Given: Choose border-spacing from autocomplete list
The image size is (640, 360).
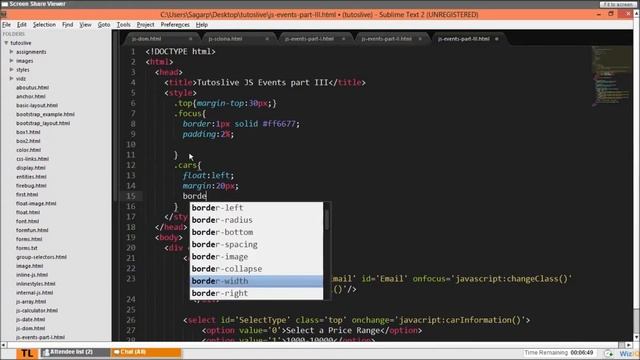Looking at the screenshot, I should (256, 244).
